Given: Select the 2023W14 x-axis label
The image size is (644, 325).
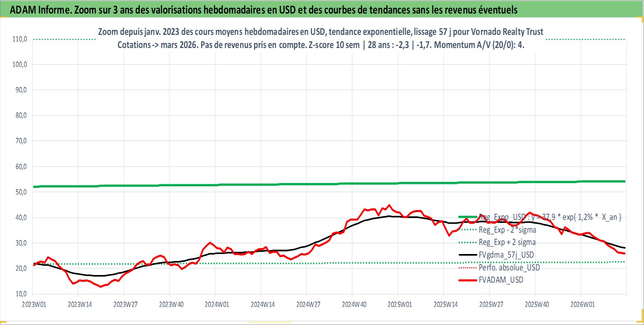Looking at the screenshot, I should tap(79, 304).
